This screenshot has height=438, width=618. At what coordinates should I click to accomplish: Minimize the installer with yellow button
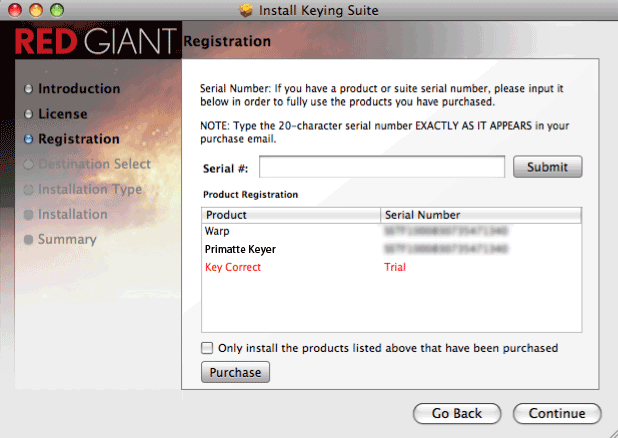[36, 10]
